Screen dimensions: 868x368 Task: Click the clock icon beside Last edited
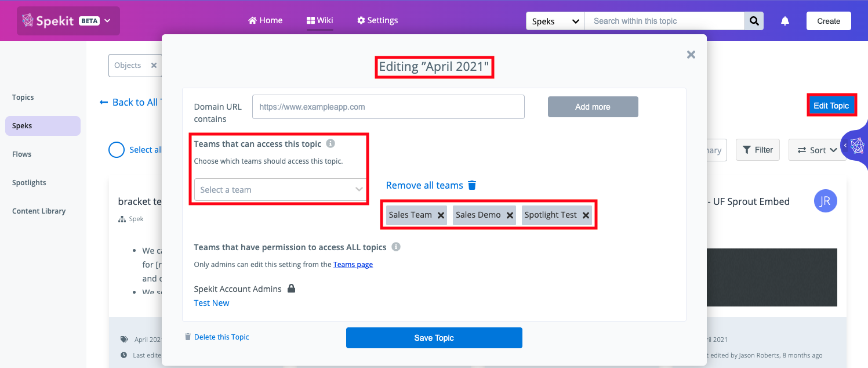pos(124,355)
